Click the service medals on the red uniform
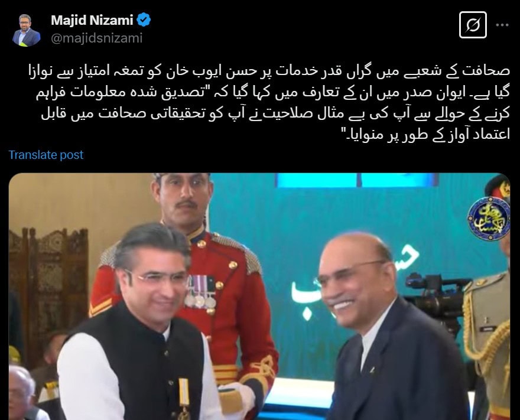Screen dimensions: 520x420 [x=200, y=291]
